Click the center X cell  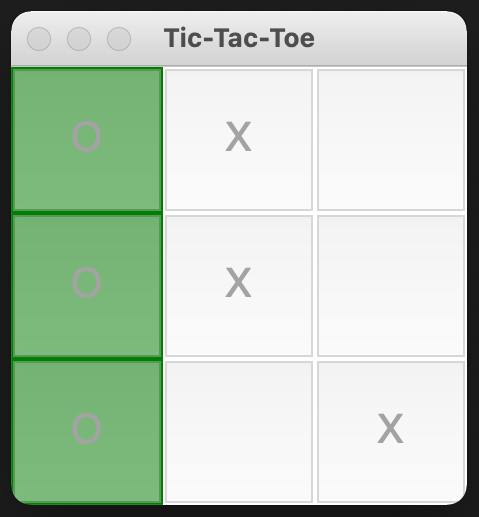[x=239, y=286]
